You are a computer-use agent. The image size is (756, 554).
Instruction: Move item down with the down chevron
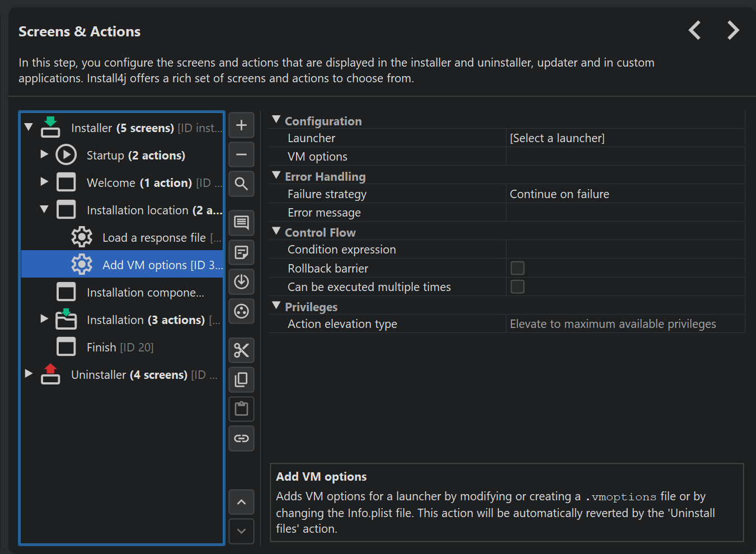click(x=241, y=531)
